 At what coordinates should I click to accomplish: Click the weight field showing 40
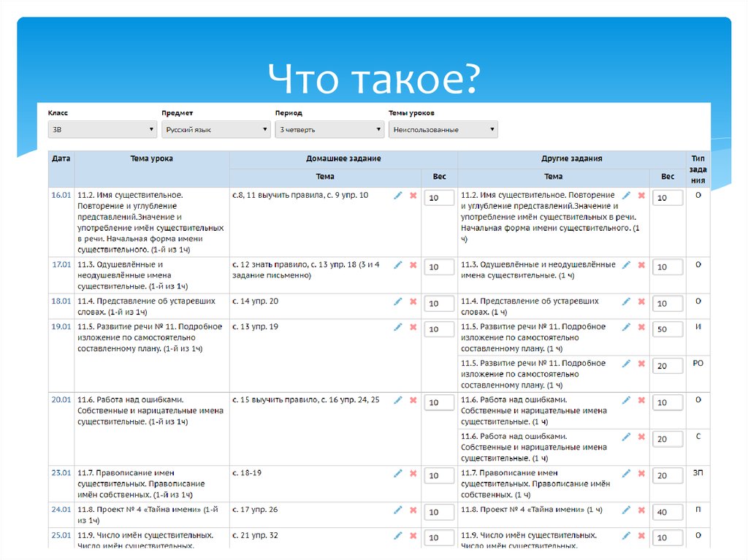click(x=667, y=513)
